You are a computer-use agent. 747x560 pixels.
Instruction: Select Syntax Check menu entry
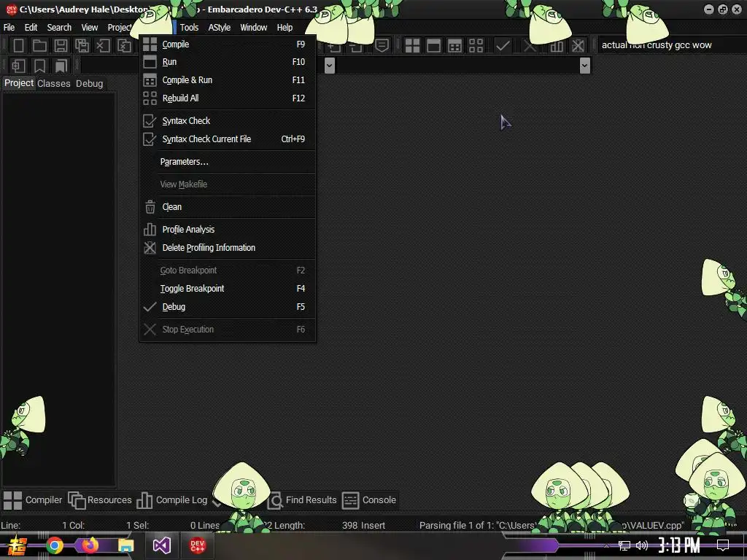tap(228, 121)
